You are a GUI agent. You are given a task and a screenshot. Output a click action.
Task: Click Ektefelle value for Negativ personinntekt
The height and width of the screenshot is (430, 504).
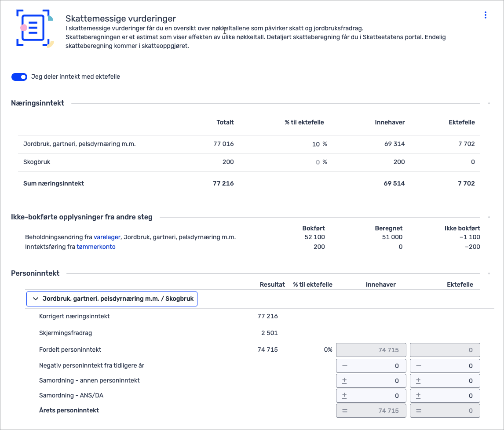tap(449, 366)
